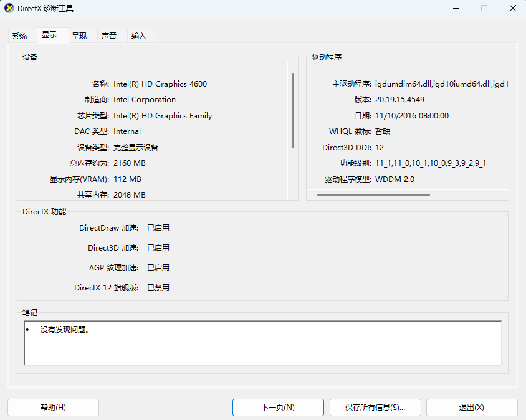Viewport: 526px width, 420px height.
Task: Click the 2048 MB shared memory value
Action: [130, 195]
